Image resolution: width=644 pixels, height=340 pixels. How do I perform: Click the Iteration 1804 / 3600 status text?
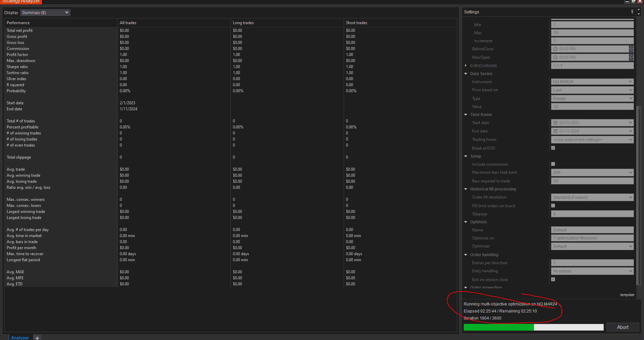pyautogui.click(x=483, y=318)
